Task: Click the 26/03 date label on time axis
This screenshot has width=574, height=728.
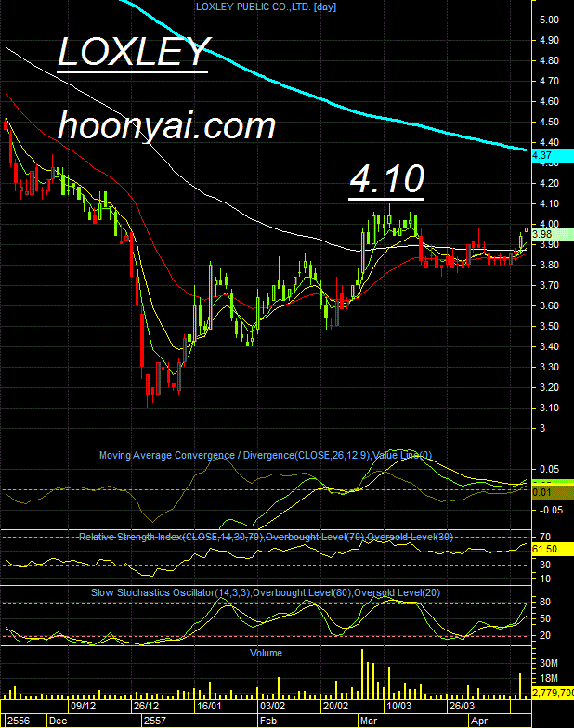Action: pos(462,706)
